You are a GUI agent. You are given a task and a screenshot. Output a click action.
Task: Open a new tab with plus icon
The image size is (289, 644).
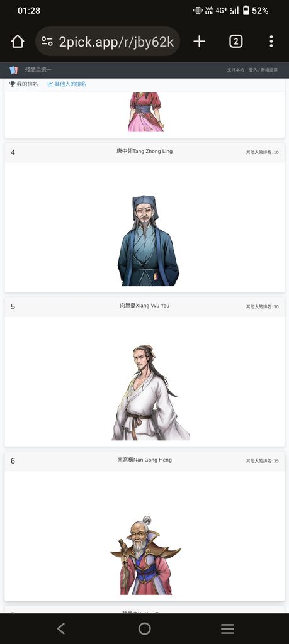200,42
